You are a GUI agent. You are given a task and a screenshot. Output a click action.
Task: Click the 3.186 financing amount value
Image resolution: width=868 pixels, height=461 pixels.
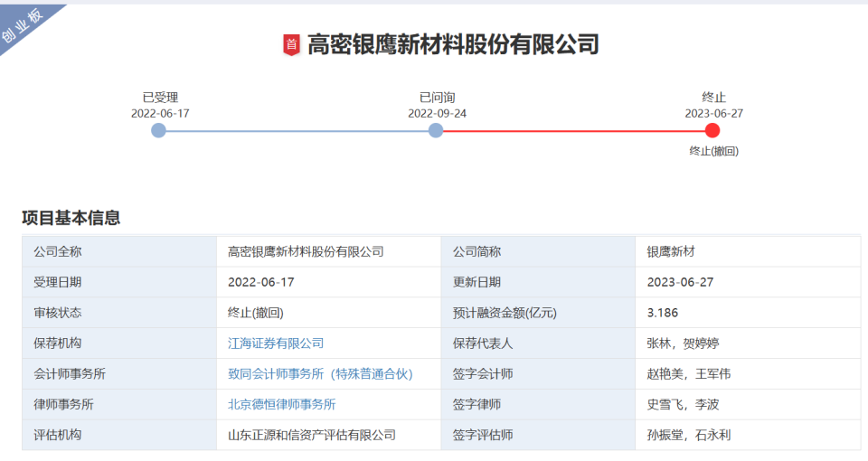[x=662, y=313]
